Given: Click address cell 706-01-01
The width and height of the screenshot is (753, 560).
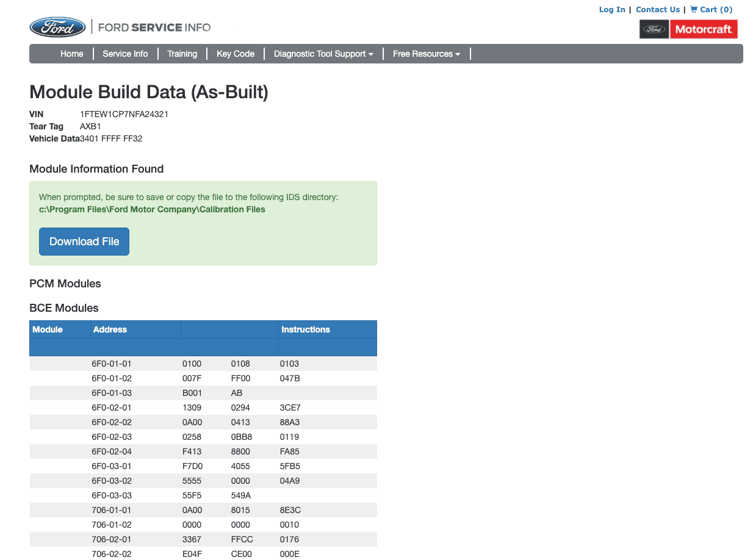Looking at the screenshot, I should [112, 510].
